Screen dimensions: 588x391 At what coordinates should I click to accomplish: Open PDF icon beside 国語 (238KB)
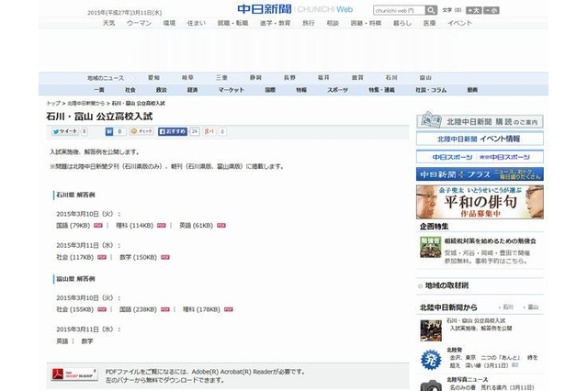165,309
